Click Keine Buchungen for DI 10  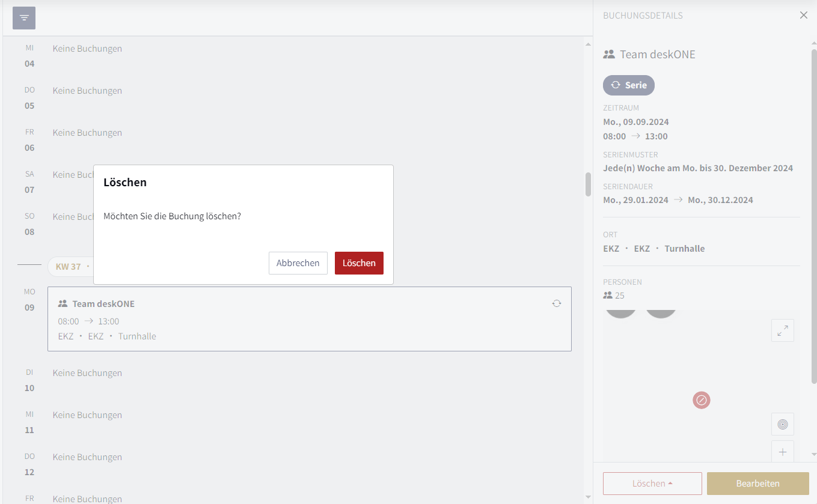pos(87,373)
